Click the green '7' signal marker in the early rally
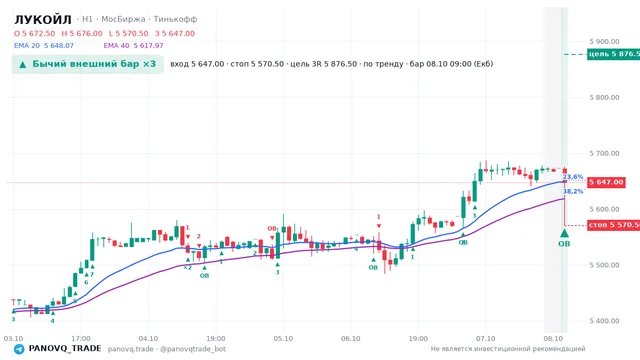Screen dimensions: 640x360 pos(92,275)
